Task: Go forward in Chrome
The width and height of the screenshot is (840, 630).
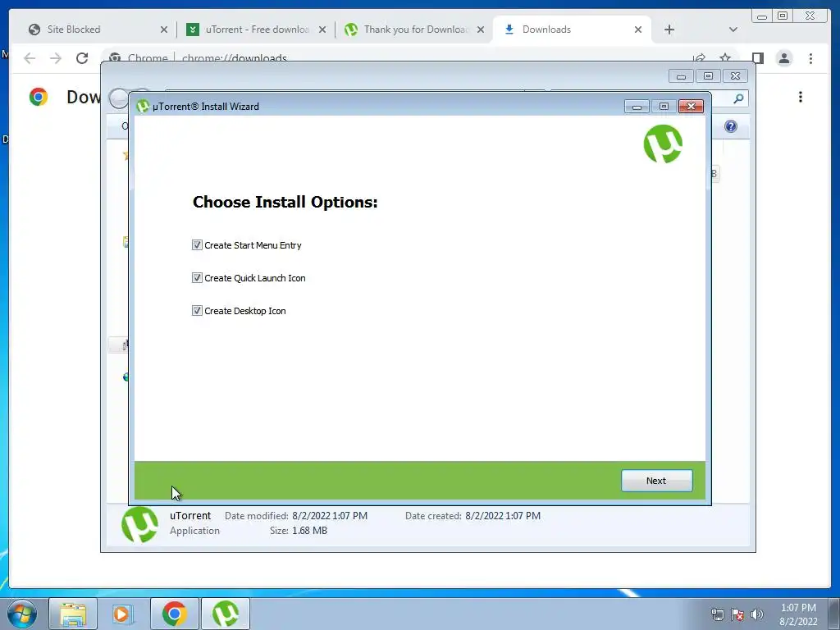Action: coord(56,58)
